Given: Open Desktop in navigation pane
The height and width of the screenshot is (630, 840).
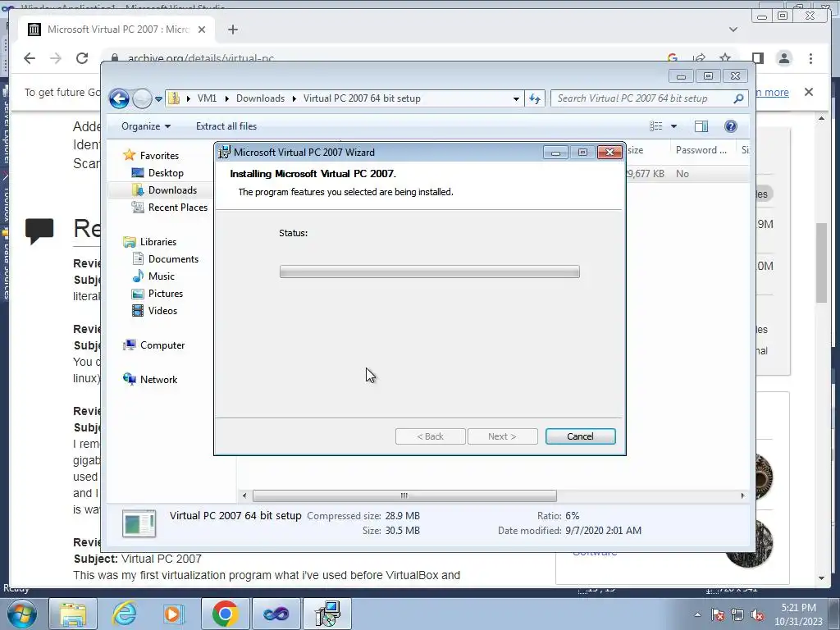Looking at the screenshot, I should click(166, 173).
